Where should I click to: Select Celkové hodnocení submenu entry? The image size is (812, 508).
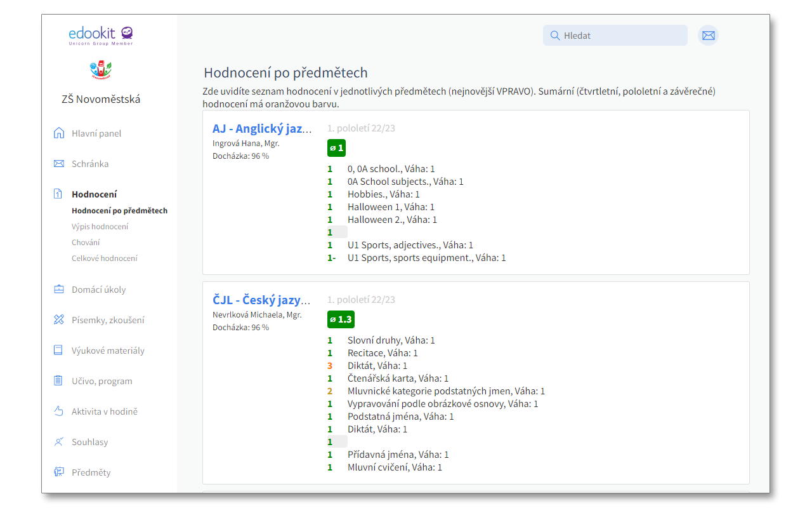[x=104, y=258]
